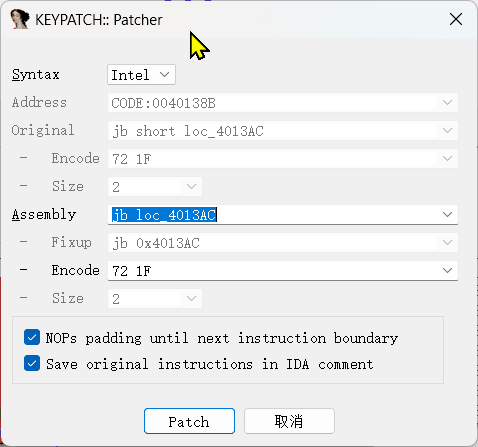Screen dimensions: 478x447
Task: Close the KEYPATCH Patcher dialog
Action: coord(456,19)
